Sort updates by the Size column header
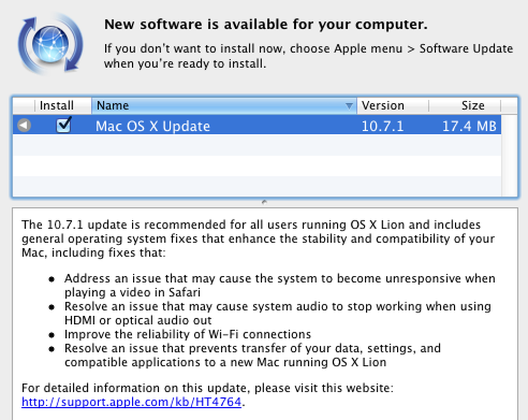Screen dimensions: 528x420 (465, 106)
